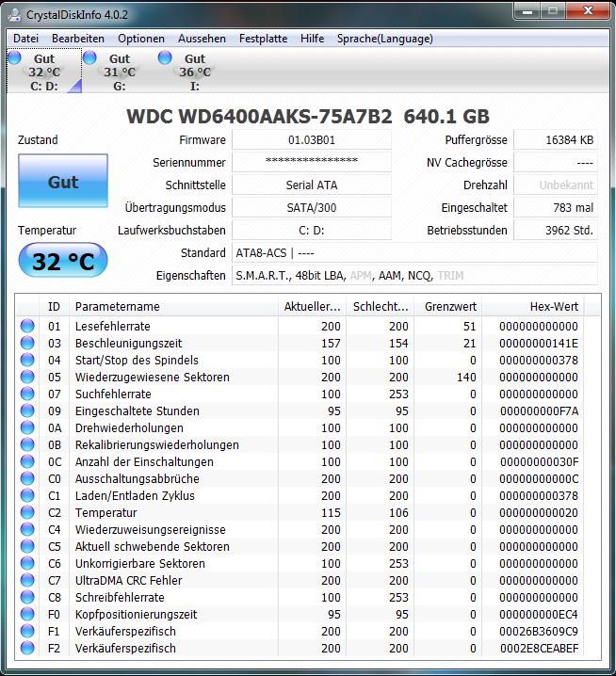The image size is (616, 676).
Task: Click the Laufwerksbuchstaben field C: D:
Action: pyautogui.click(x=312, y=231)
